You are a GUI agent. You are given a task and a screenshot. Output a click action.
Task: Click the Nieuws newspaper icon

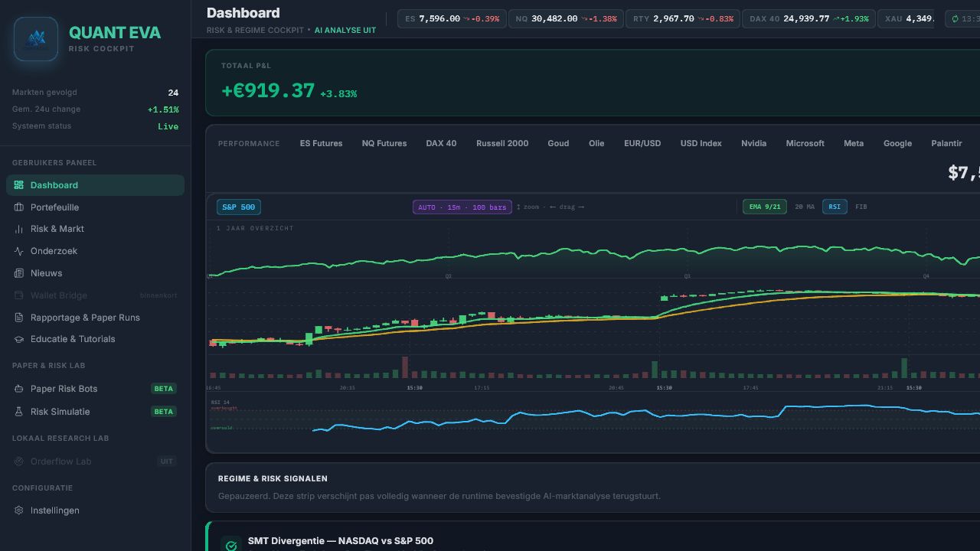point(19,273)
